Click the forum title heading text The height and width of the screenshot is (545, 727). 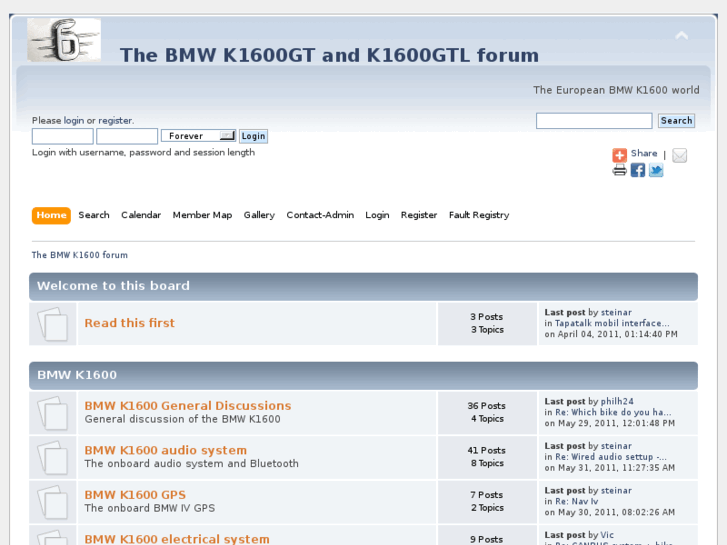329,55
